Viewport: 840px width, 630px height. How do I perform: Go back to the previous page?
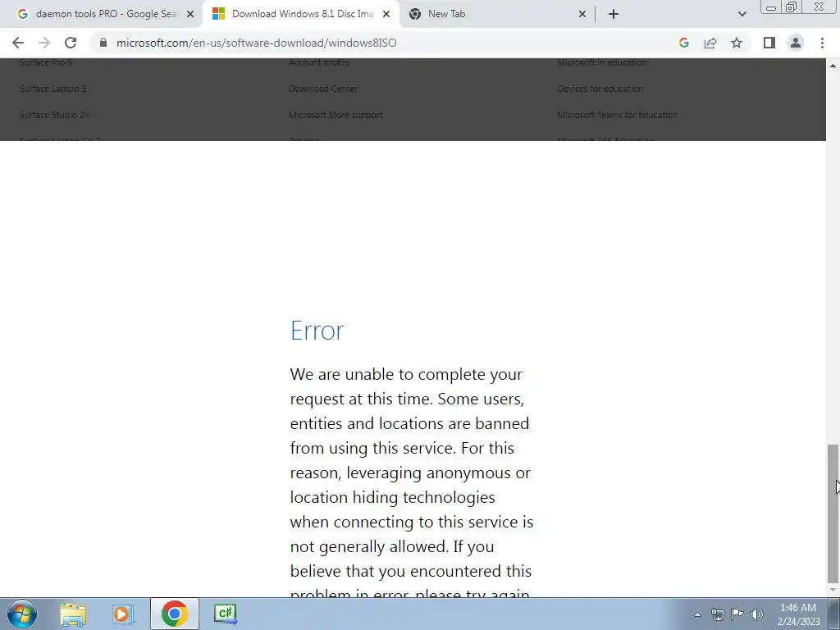click(18, 43)
